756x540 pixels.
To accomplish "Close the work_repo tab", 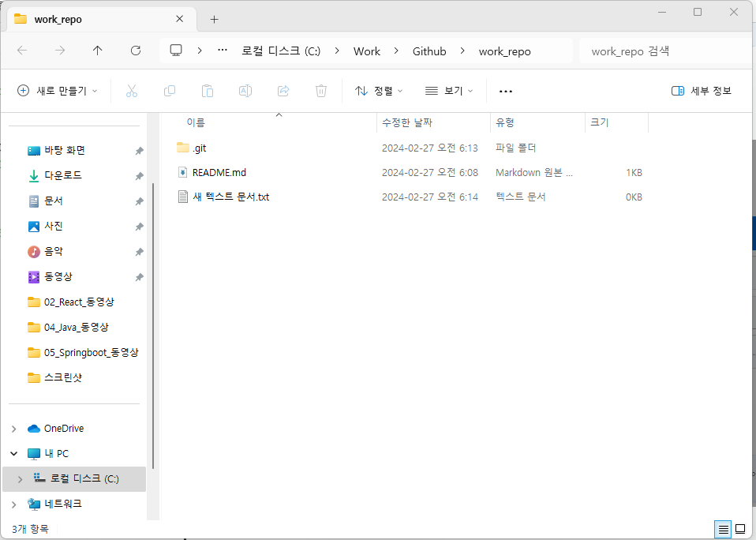I will coord(179,19).
